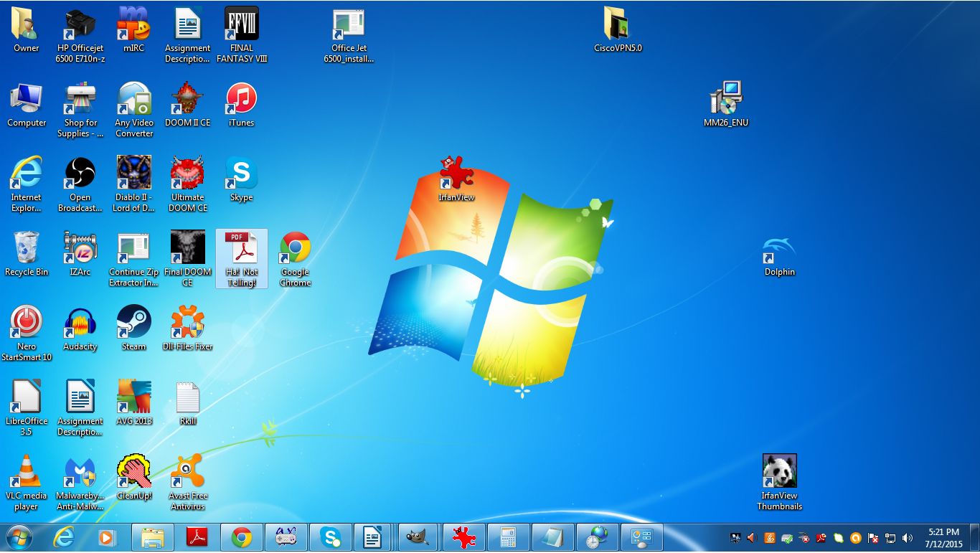Open the Recycle Bin
The height and width of the screenshot is (553, 980).
(x=27, y=254)
